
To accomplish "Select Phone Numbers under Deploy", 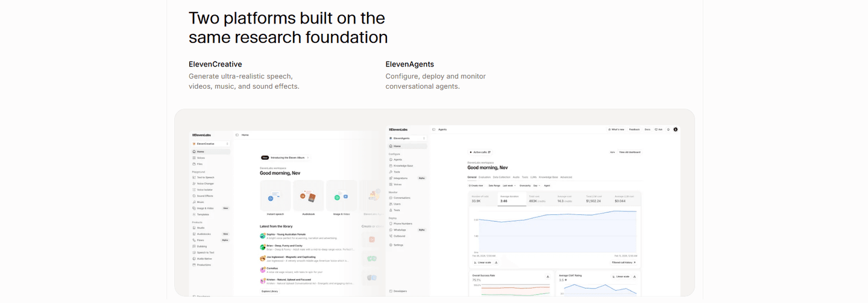I will [x=408, y=223].
